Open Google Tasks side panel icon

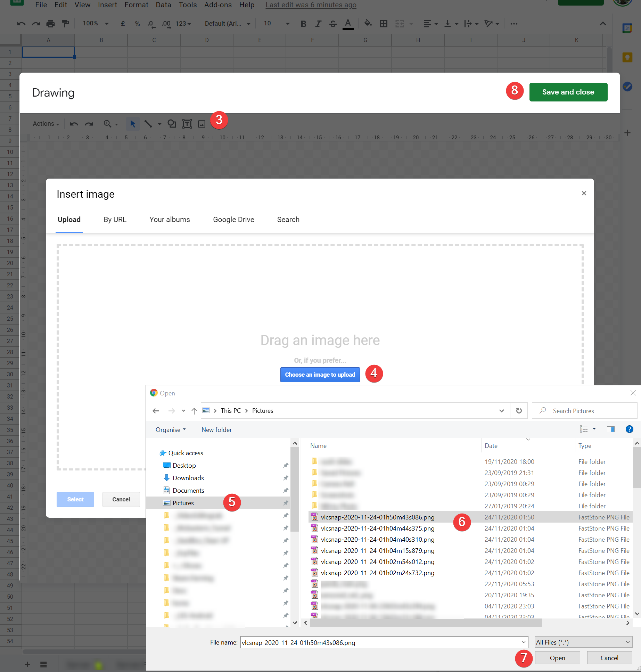(627, 86)
